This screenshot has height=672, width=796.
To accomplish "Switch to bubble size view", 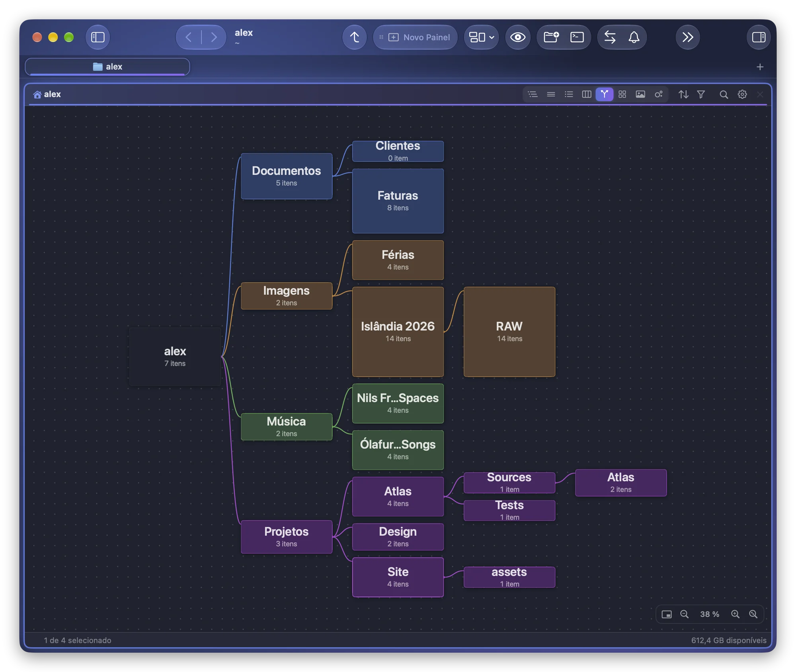I will pyautogui.click(x=658, y=94).
